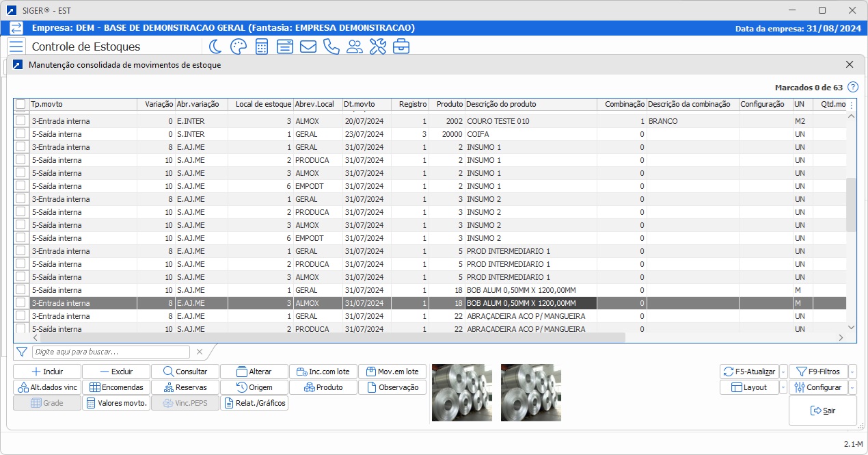Expand the F5-Atualizar dropdown arrow
Image resolution: width=868 pixels, height=455 pixels.
coord(783,372)
